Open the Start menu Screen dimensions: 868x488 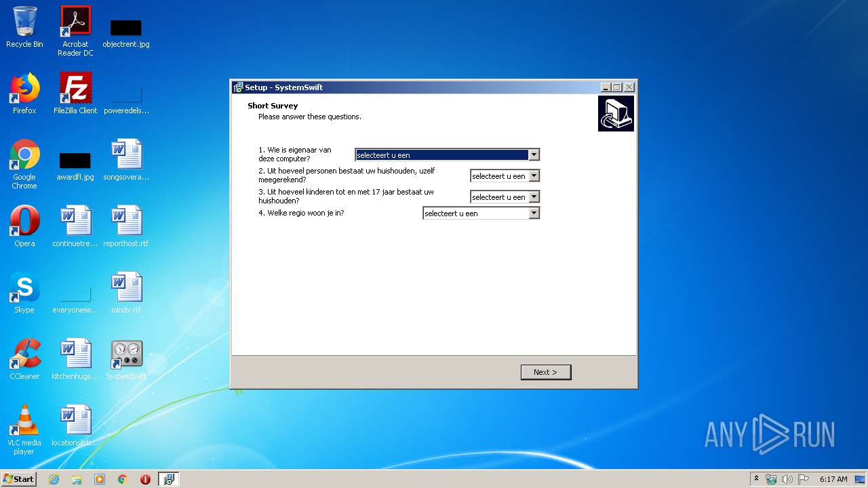coord(19,479)
